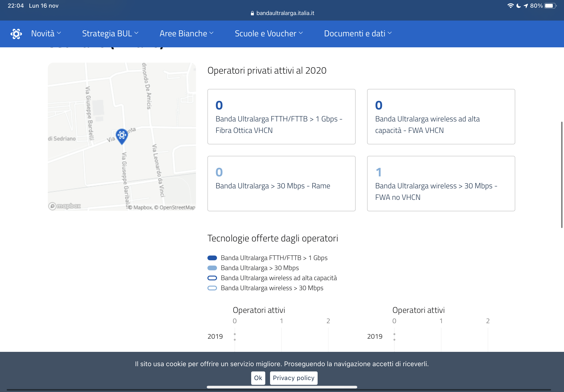Image resolution: width=564 pixels, height=392 pixels.
Task: Click the FWA no VHCN operator card
Action: click(x=441, y=184)
